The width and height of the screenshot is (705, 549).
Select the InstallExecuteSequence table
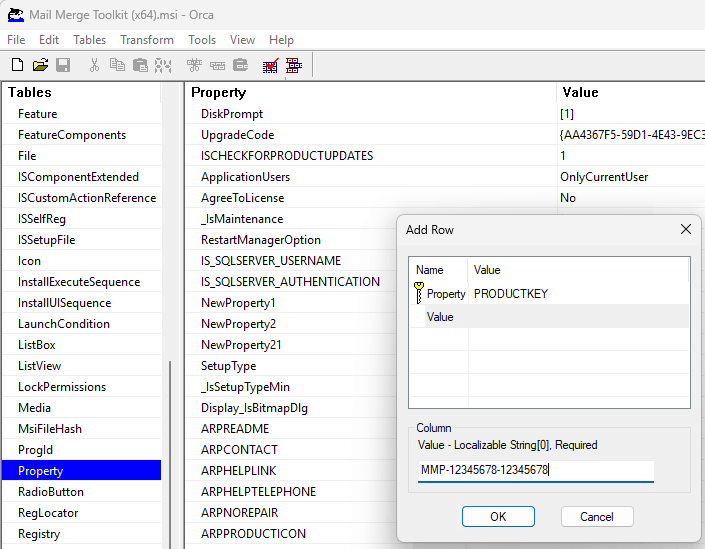coord(82,281)
